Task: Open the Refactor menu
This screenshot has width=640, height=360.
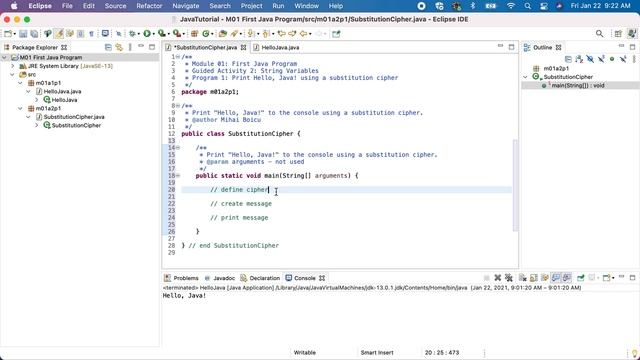Action: coord(149,6)
